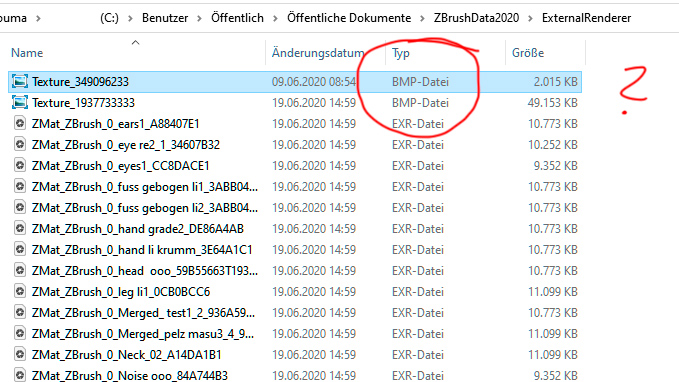Sort files by the Typ column header
The height and width of the screenshot is (382, 679).
click(x=401, y=53)
